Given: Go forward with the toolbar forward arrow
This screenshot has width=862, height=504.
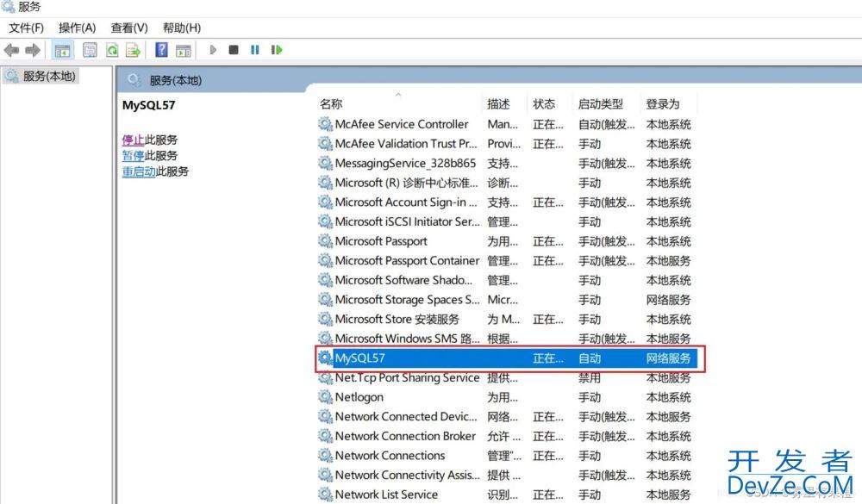Looking at the screenshot, I should (x=33, y=51).
